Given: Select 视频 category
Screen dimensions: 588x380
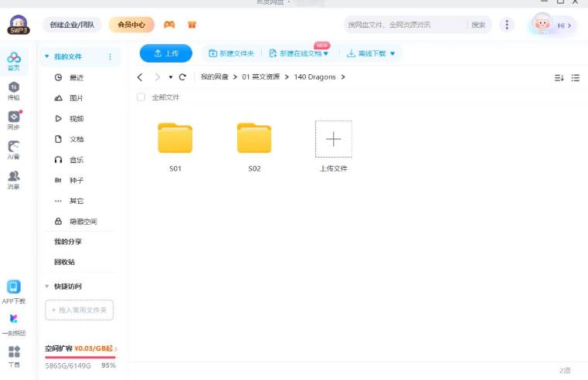Looking at the screenshot, I should (x=76, y=119).
